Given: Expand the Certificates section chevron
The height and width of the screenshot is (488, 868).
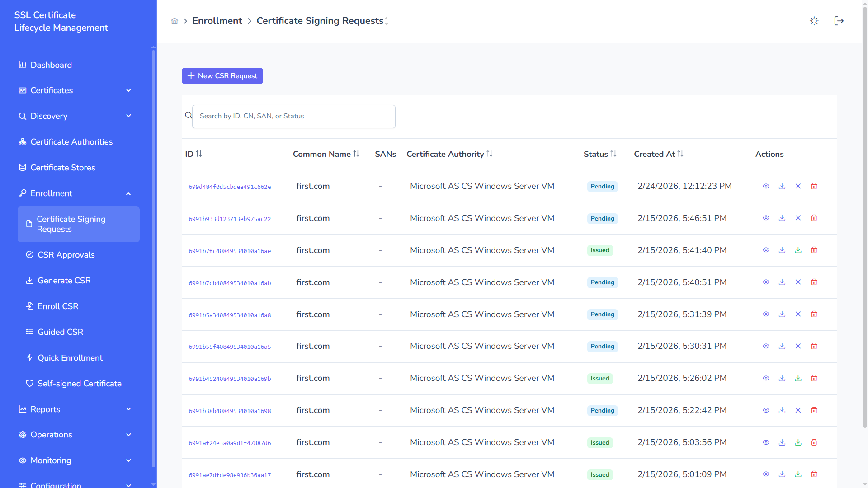Looking at the screenshot, I should point(129,90).
